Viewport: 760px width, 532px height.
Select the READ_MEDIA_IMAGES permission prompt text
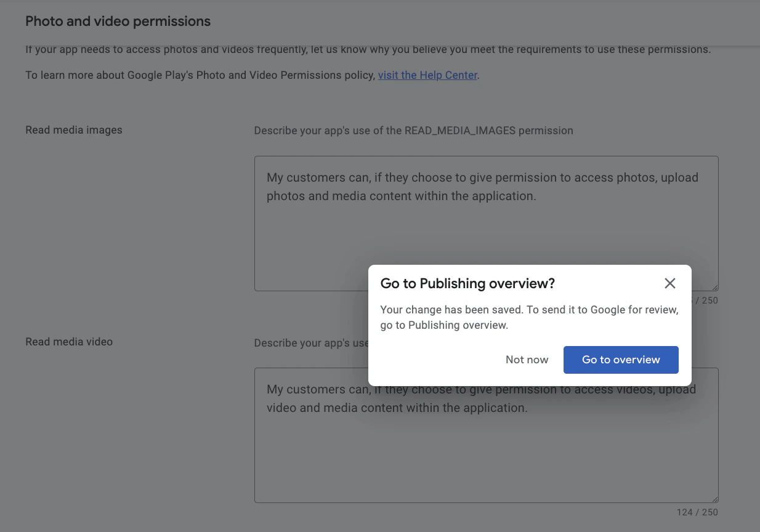tap(414, 130)
